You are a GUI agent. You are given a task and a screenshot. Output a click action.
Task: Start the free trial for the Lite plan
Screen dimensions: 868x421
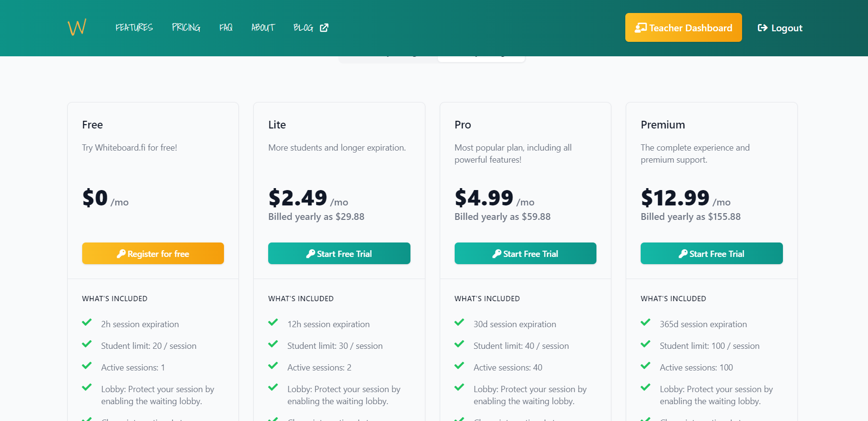339,254
